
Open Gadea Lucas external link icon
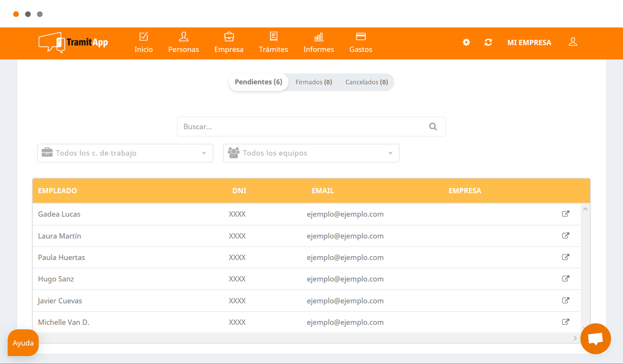click(x=565, y=214)
